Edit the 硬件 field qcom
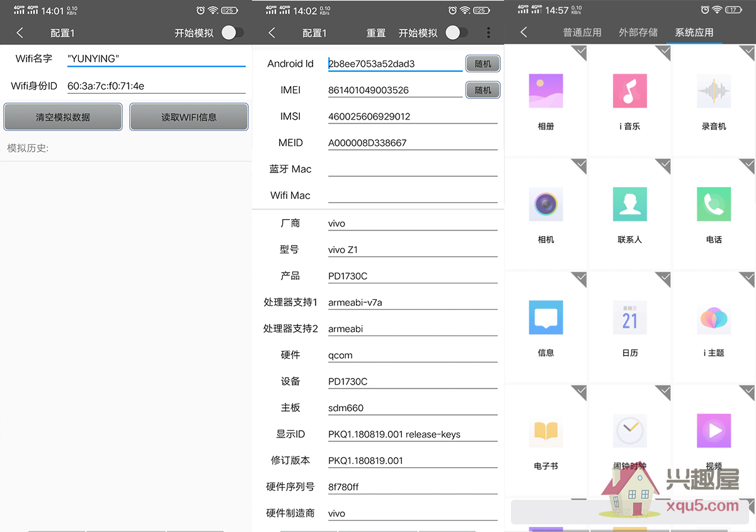Viewport: 756px width, 532px height. pyautogui.click(x=413, y=355)
